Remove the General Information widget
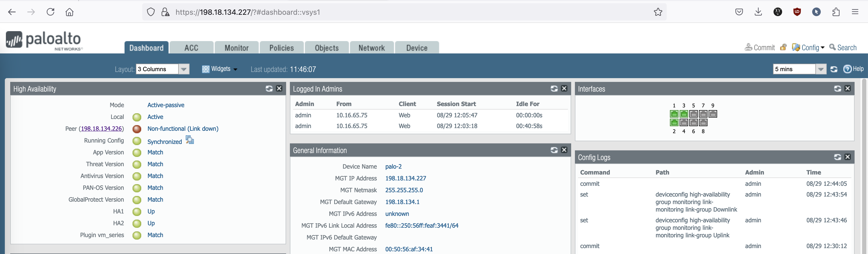The height and width of the screenshot is (254, 868). pyautogui.click(x=564, y=150)
